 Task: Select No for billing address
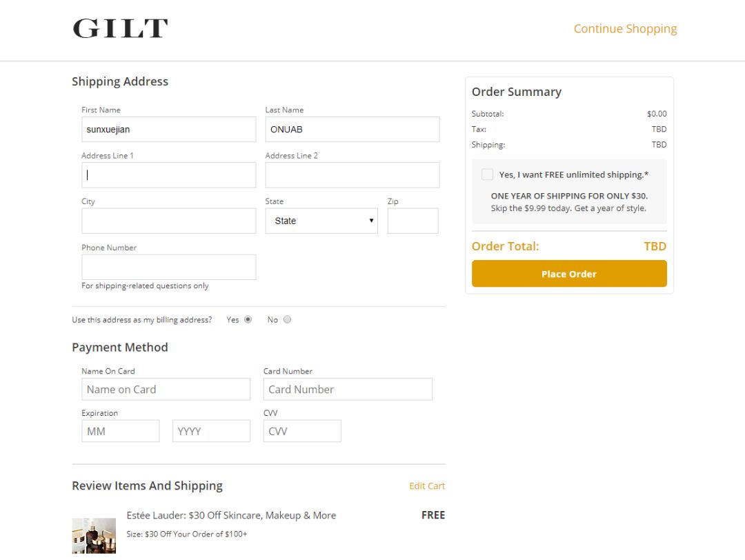(287, 319)
